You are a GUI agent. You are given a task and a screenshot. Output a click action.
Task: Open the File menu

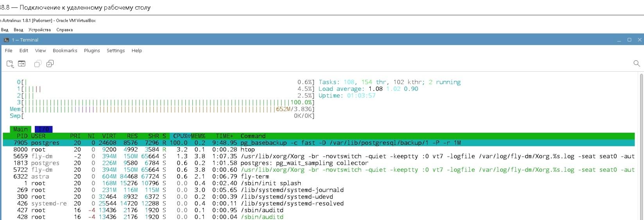point(9,50)
